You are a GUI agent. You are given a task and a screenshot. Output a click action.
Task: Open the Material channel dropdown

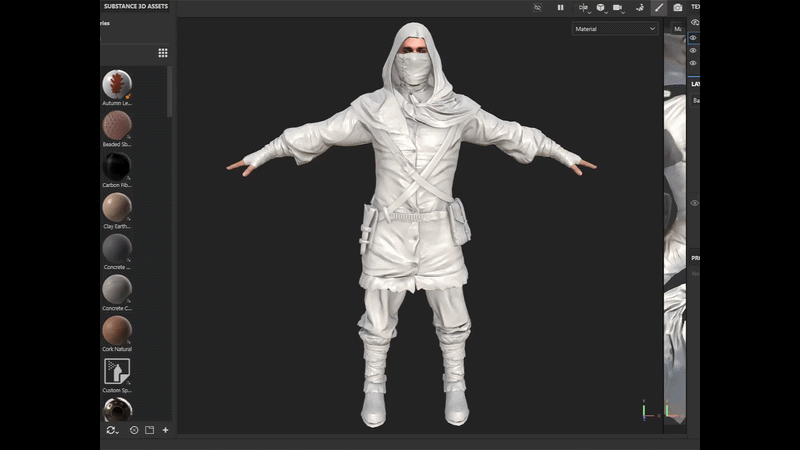click(615, 29)
